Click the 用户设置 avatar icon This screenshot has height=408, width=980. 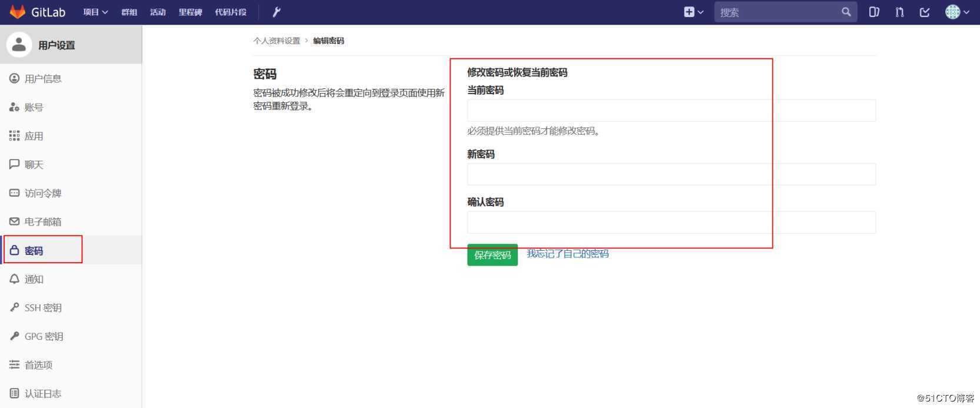coord(19,45)
